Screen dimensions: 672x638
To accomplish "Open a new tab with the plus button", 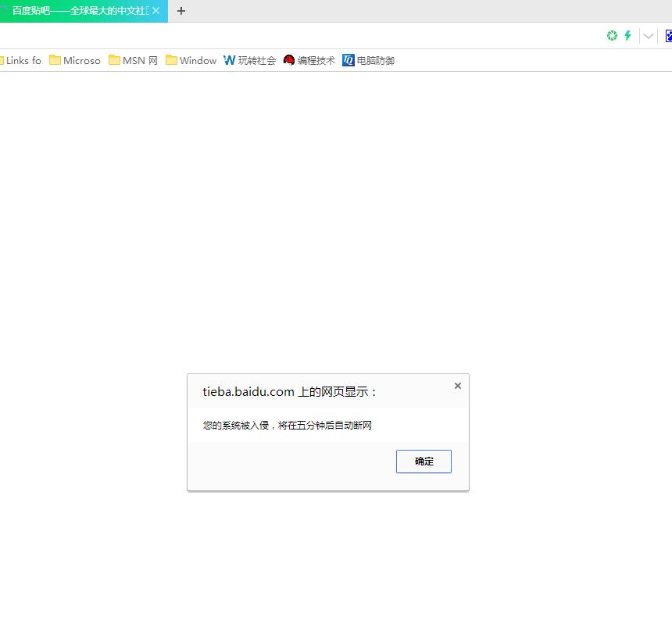I will [x=181, y=11].
